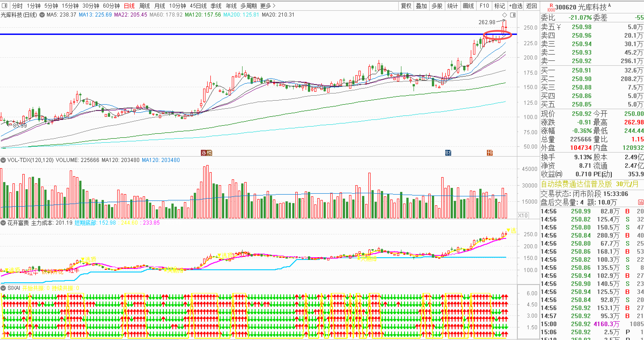
Task: Toggle the circle beside 花开富贵 indicator
Action: [3, 223]
